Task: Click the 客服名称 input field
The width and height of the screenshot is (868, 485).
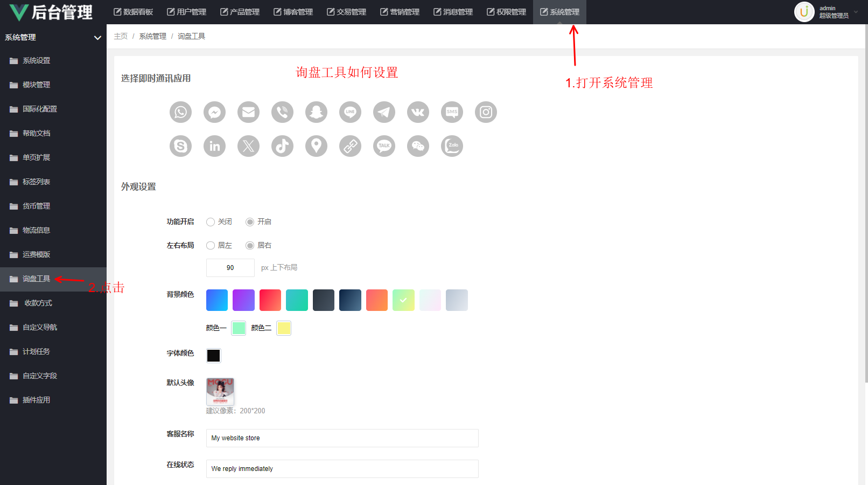Action: [x=342, y=438]
